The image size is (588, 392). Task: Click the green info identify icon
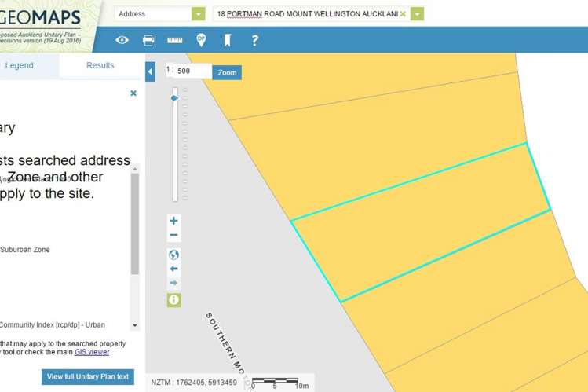click(173, 299)
